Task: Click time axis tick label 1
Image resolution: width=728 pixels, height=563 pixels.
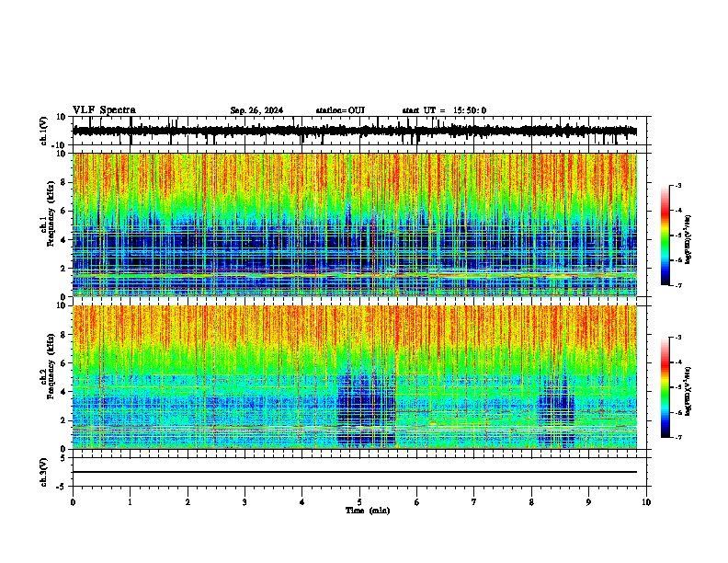Action: pyautogui.click(x=130, y=502)
